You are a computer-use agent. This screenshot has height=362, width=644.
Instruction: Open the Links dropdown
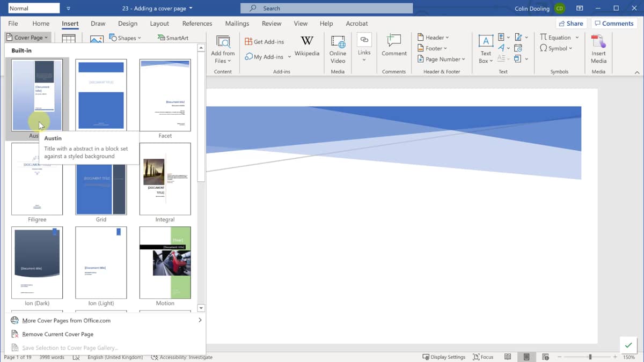click(x=364, y=48)
